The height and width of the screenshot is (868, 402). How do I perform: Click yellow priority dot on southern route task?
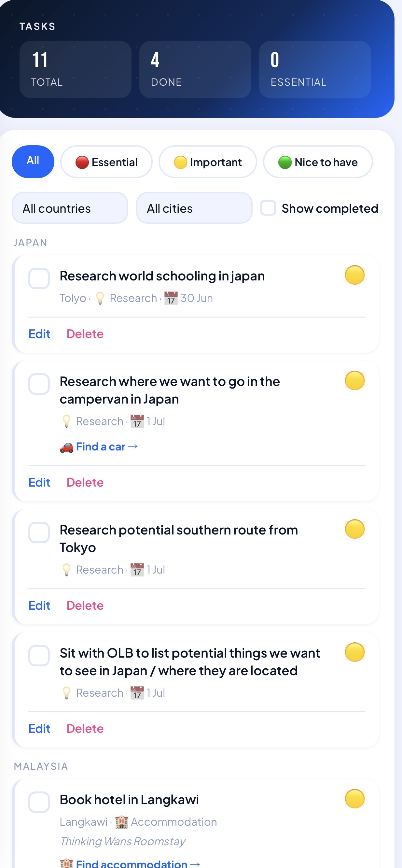pyautogui.click(x=354, y=529)
